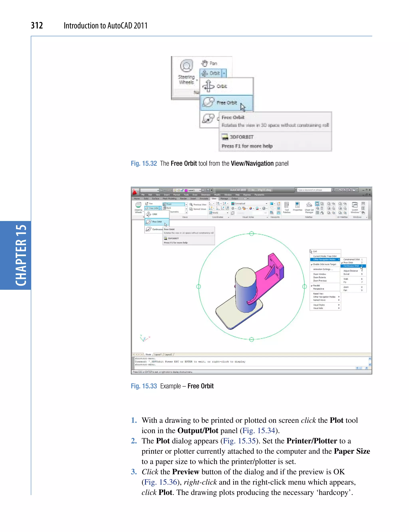Open the Orbit dropdown arrow in Fig. 15.32
The width and height of the screenshot is (409, 532).
(x=224, y=73)
